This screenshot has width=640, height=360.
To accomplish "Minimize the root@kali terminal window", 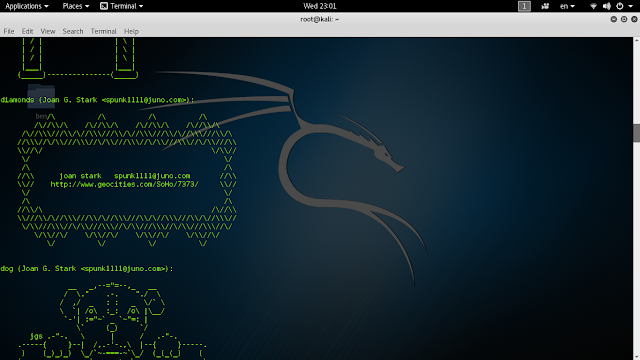I will 613,19.
